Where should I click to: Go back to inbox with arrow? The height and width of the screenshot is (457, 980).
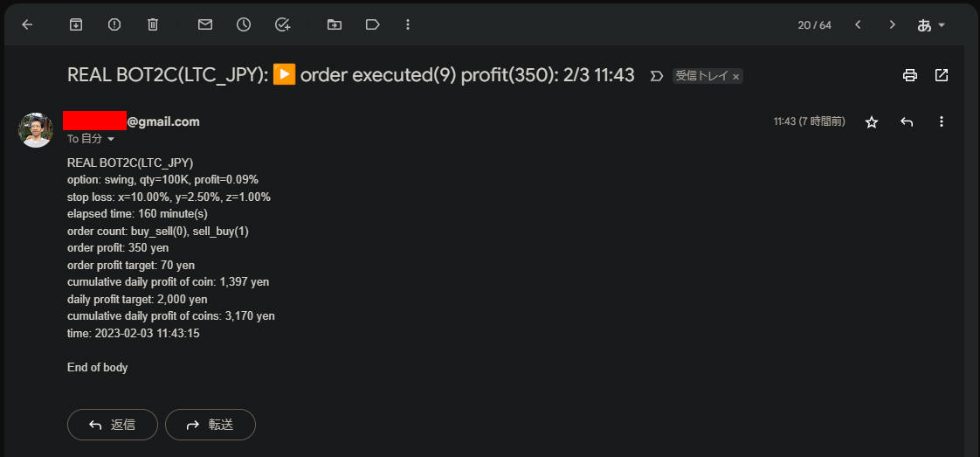pos(27,24)
